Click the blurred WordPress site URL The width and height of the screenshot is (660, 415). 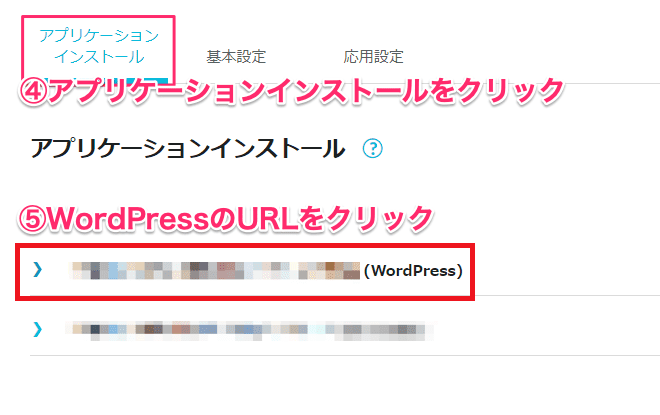215,270
